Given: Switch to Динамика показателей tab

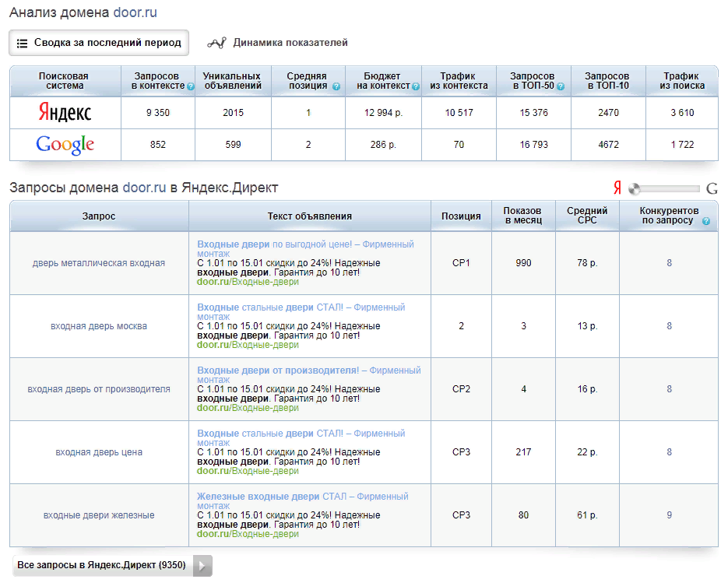Looking at the screenshot, I should tap(277, 43).
